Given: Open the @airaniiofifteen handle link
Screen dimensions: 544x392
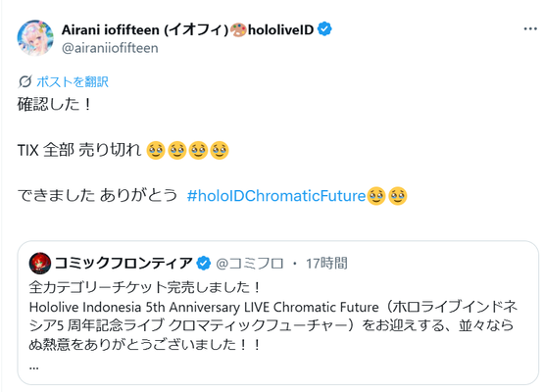Looking at the screenshot, I should pos(110,48).
